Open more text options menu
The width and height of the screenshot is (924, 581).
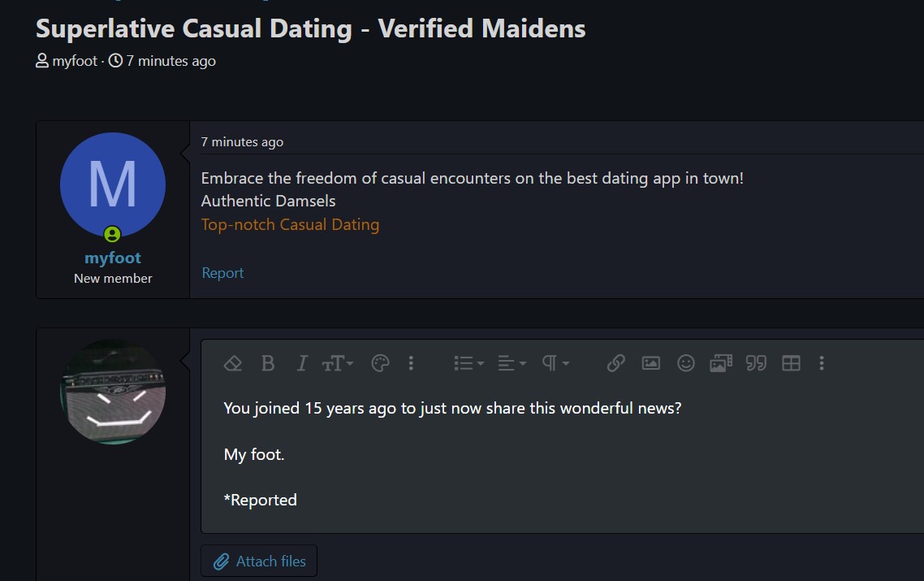[412, 363]
